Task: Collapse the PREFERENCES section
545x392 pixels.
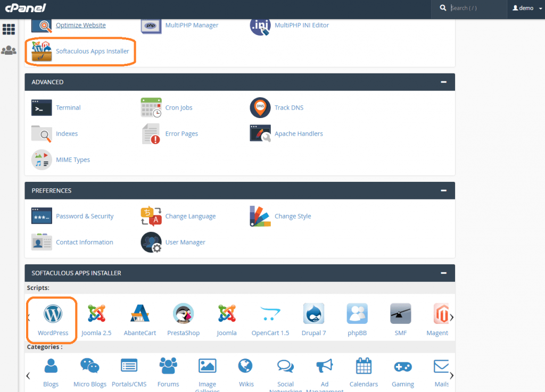Action: pos(443,190)
